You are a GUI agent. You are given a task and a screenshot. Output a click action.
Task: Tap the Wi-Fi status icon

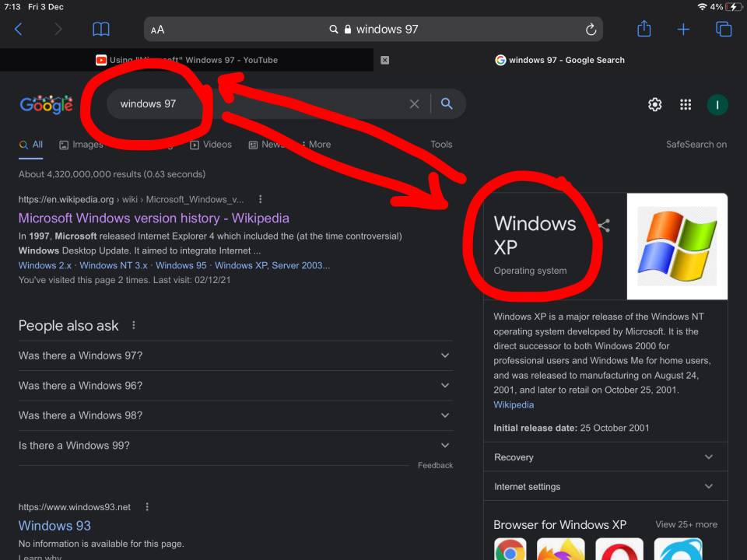tap(702, 7)
